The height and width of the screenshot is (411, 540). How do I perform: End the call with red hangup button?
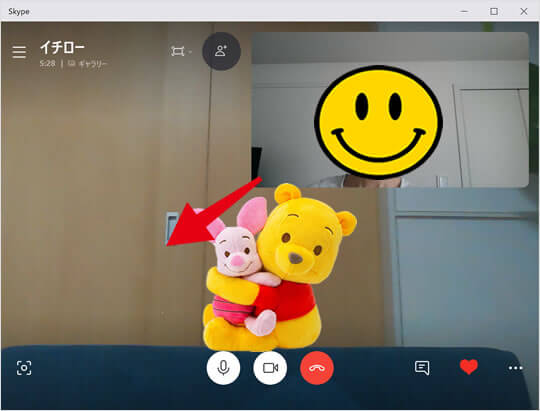317,368
